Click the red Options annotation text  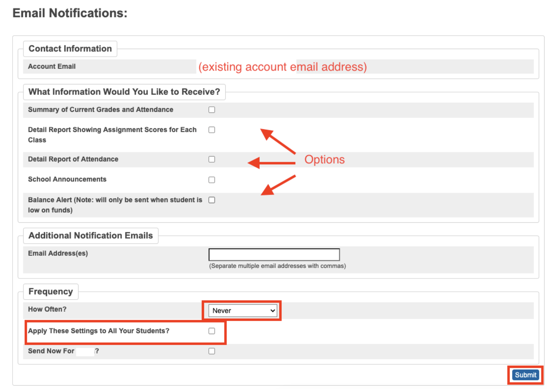[x=324, y=159]
